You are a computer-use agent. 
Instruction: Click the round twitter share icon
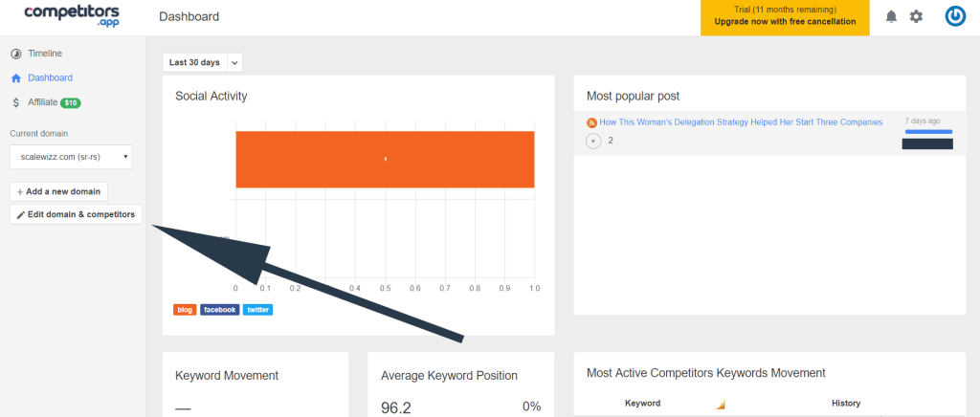pyautogui.click(x=593, y=142)
